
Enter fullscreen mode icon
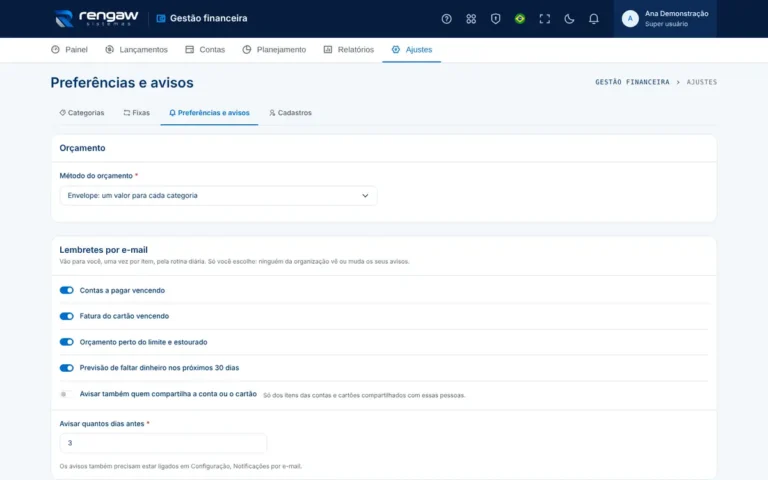544,19
